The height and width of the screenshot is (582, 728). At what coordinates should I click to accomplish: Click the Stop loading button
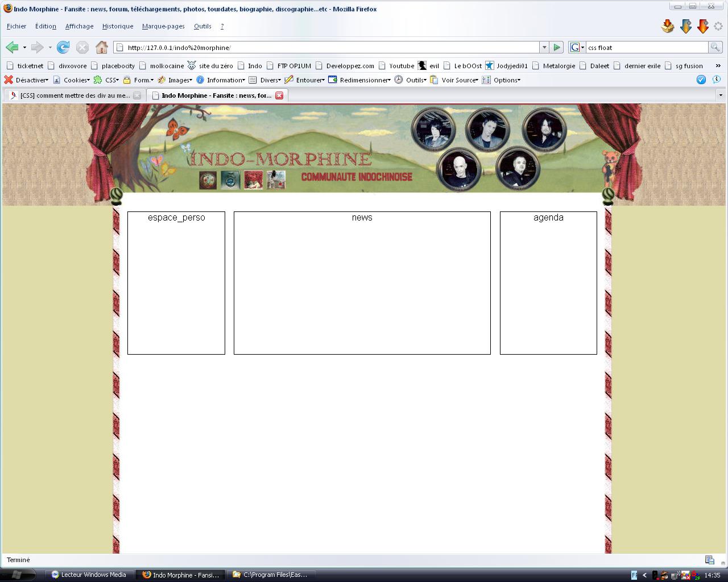82,47
